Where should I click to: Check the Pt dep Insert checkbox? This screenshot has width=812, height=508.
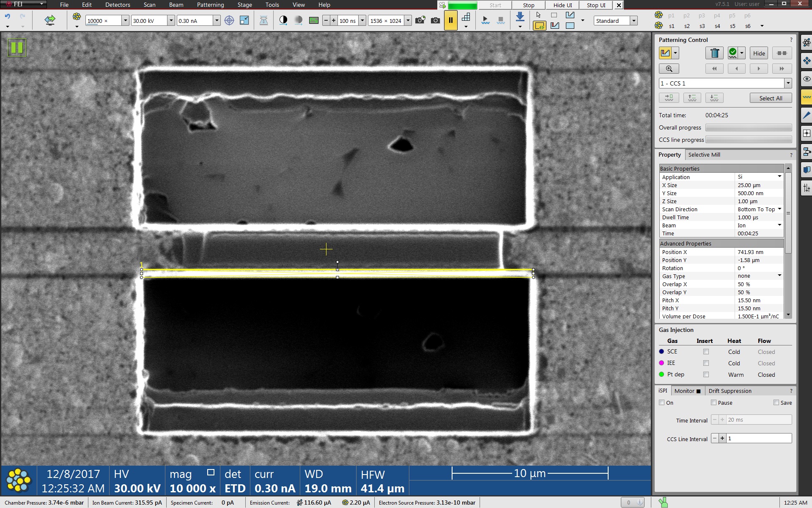tap(706, 375)
